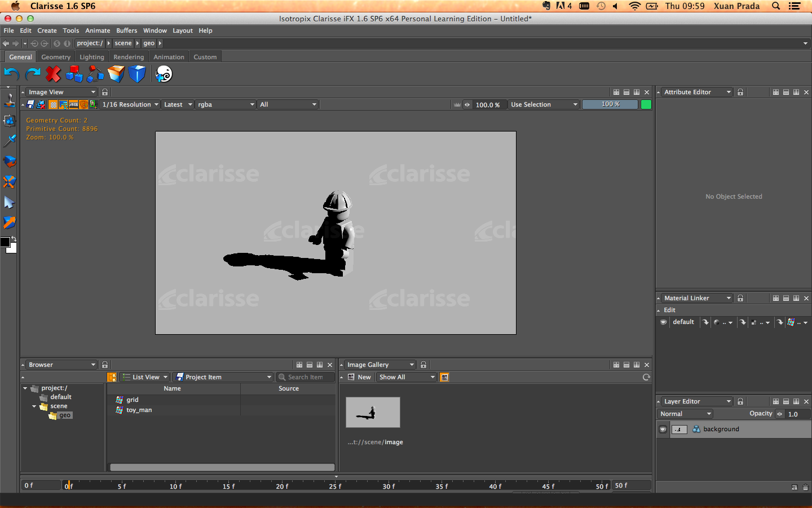Click the 100 % render progress bar

pyautogui.click(x=610, y=104)
